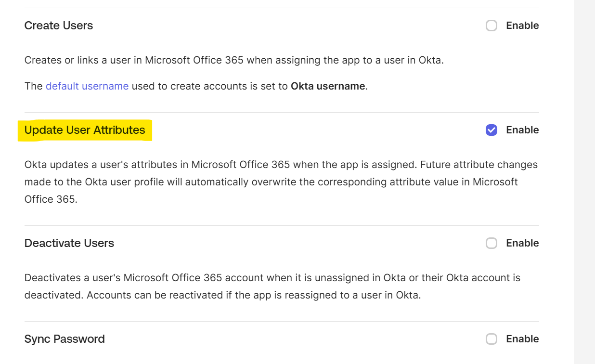Click the Create Users heading
595x364 pixels.
click(x=59, y=26)
